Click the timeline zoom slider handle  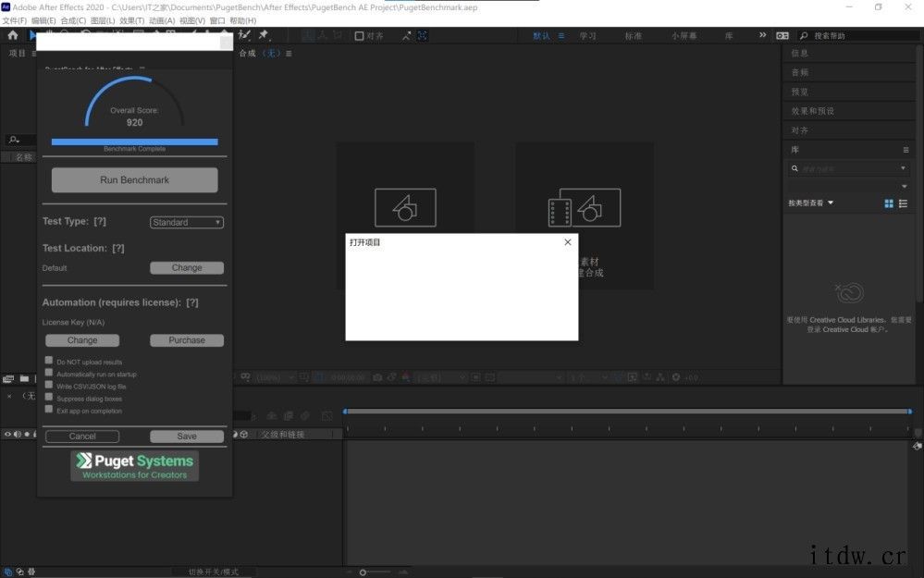click(363, 572)
